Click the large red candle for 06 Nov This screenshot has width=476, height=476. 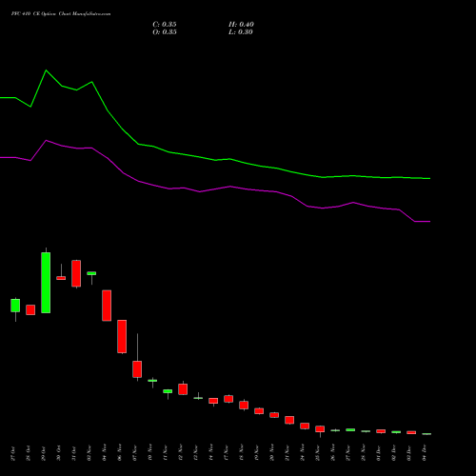pyautogui.click(x=122, y=336)
